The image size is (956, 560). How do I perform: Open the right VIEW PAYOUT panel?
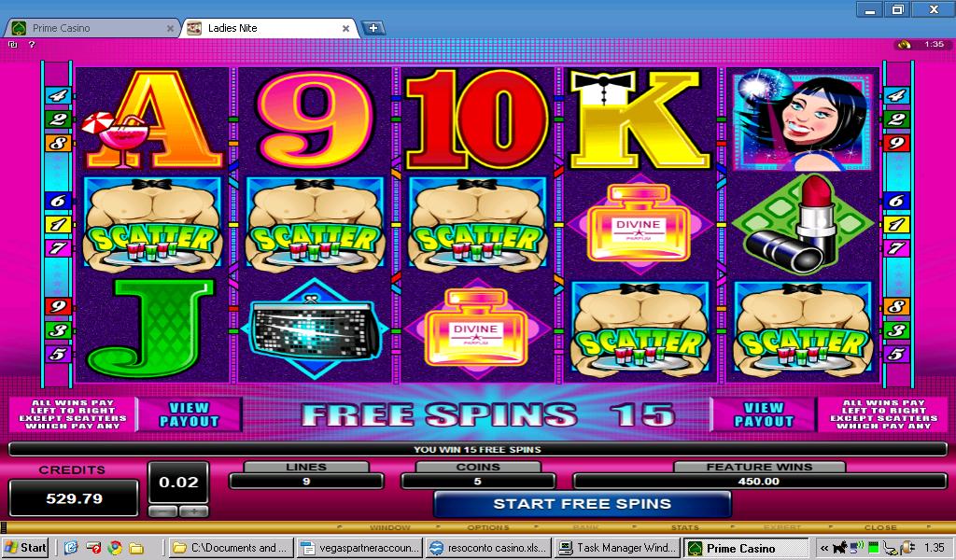click(764, 414)
